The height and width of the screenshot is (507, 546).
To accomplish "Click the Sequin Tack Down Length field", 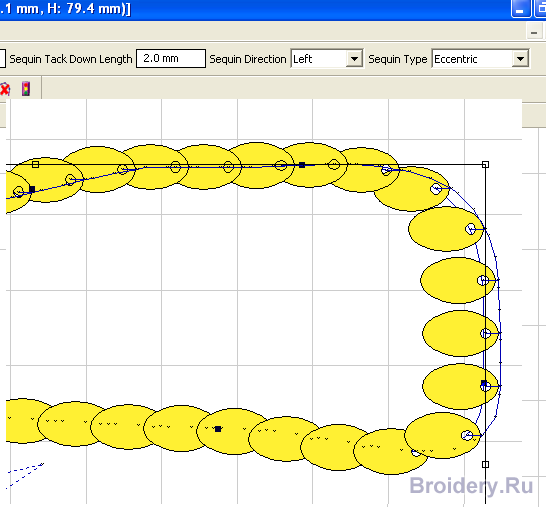I will pyautogui.click(x=171, y=58).
